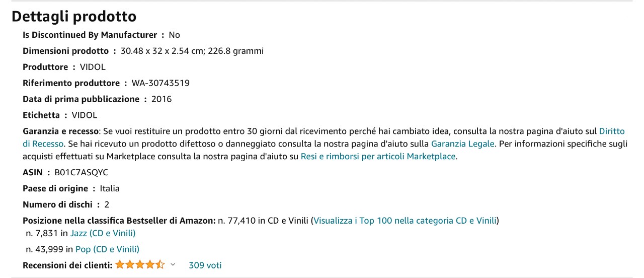Open Resi e rimborsi per articoli Marketplace

click(x=378, y=156)
